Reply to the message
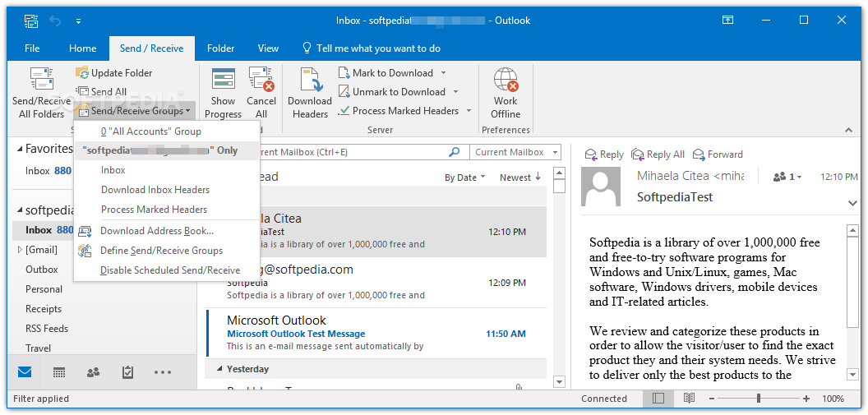 pyautogui.click(x=604, y=155)
